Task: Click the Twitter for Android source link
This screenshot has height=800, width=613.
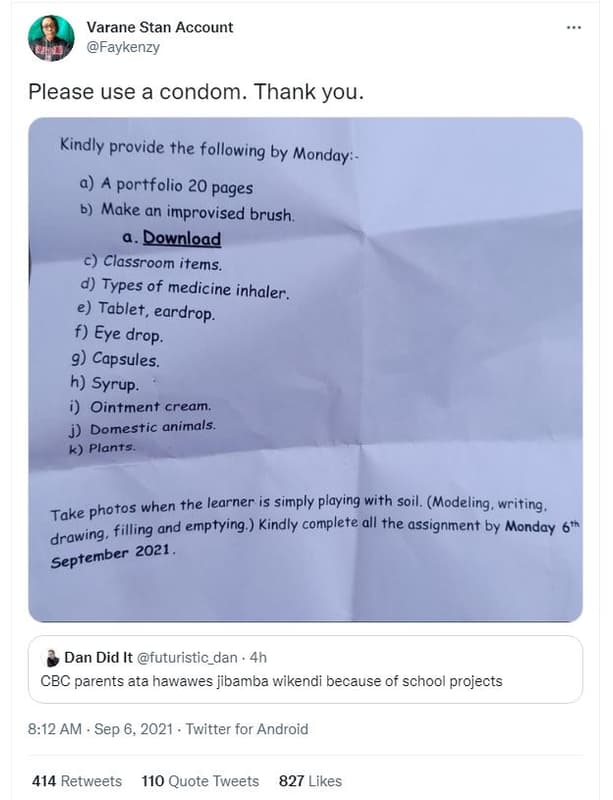Action: coord(246,729)
